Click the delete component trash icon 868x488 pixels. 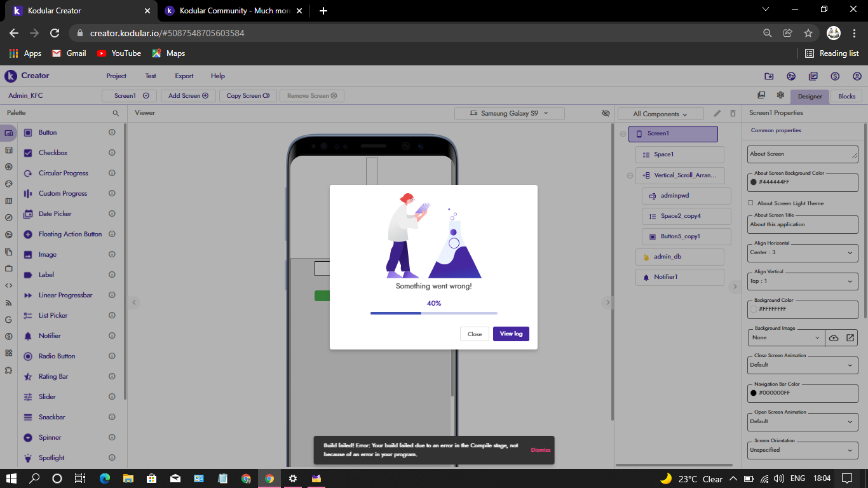pyautogui.click(x=733, y=113)
